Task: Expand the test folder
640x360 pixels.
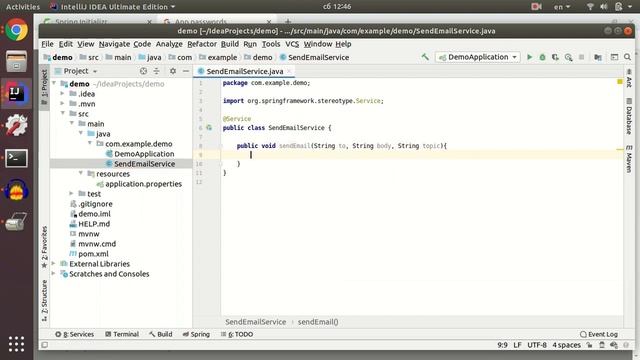Action: pos(72,193)
